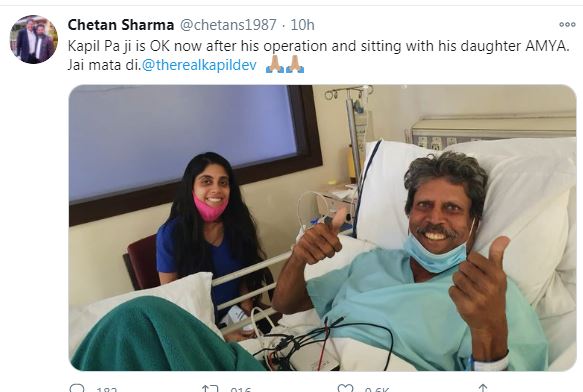Click the reply speech bubble icon
The image size is (583, 392).
click(77, 388)
